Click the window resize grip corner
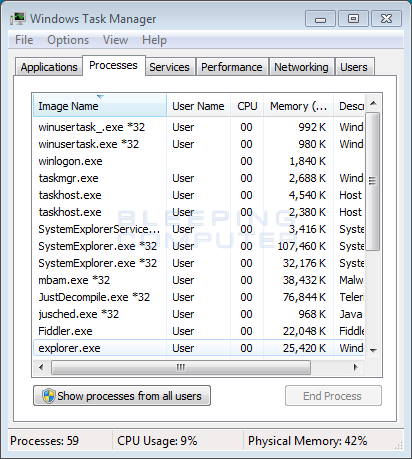 point(398,445)
